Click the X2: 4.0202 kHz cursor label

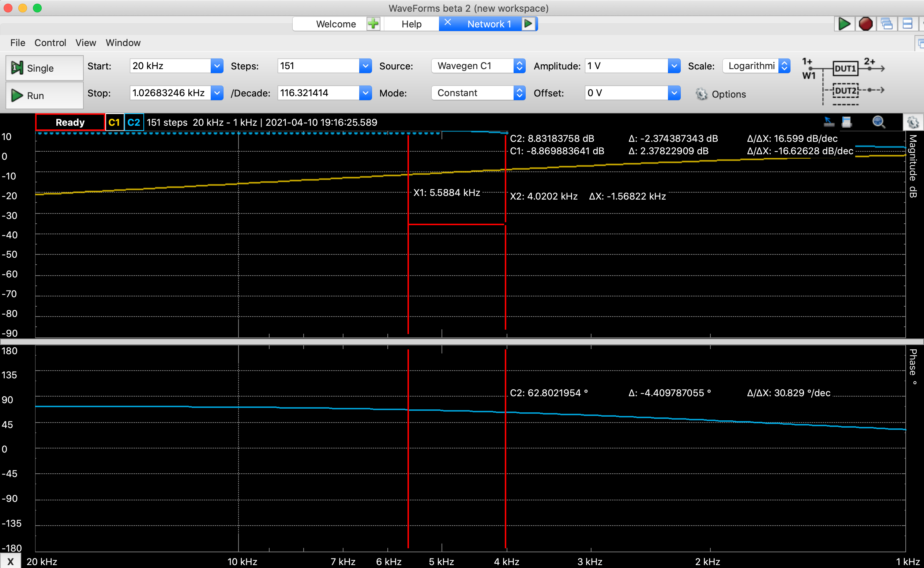tap(544, 196)
